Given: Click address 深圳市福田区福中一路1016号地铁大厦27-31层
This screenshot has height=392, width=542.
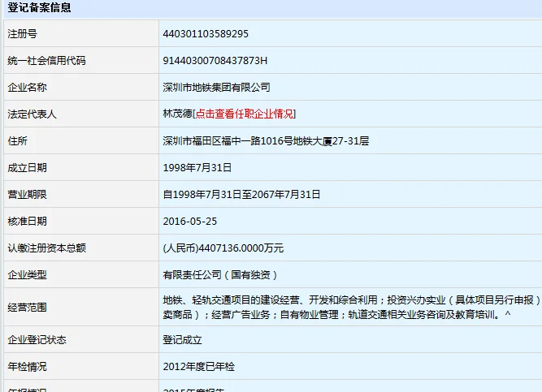Looking at the screenshot, I should point(266,141).
